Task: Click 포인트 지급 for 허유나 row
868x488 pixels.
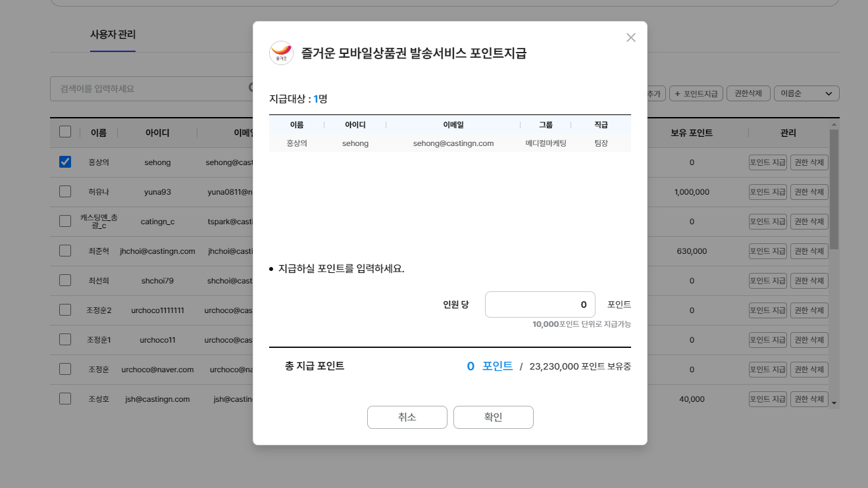Action: click(767, 192)
